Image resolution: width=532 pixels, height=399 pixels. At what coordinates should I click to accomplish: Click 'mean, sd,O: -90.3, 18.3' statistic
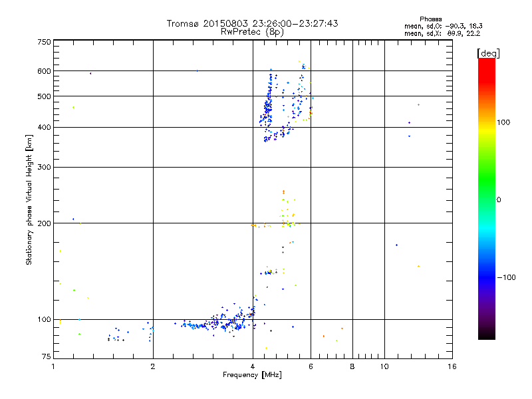[444, 26]
